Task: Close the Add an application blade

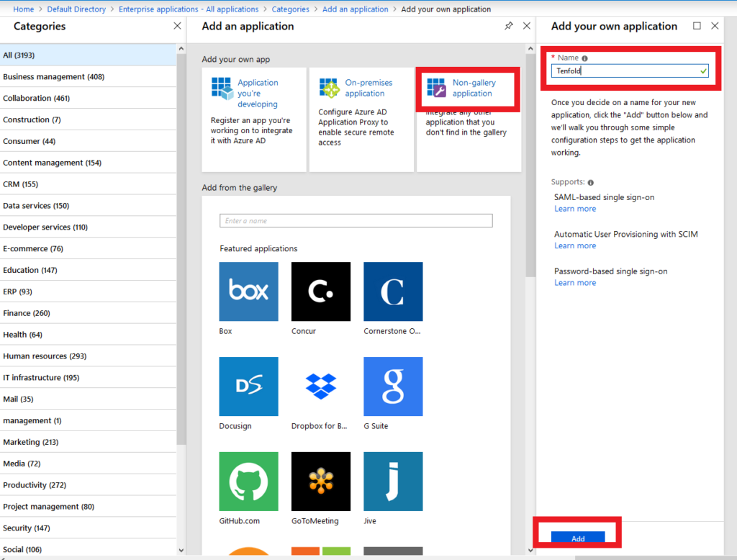Action: point(527,26)
